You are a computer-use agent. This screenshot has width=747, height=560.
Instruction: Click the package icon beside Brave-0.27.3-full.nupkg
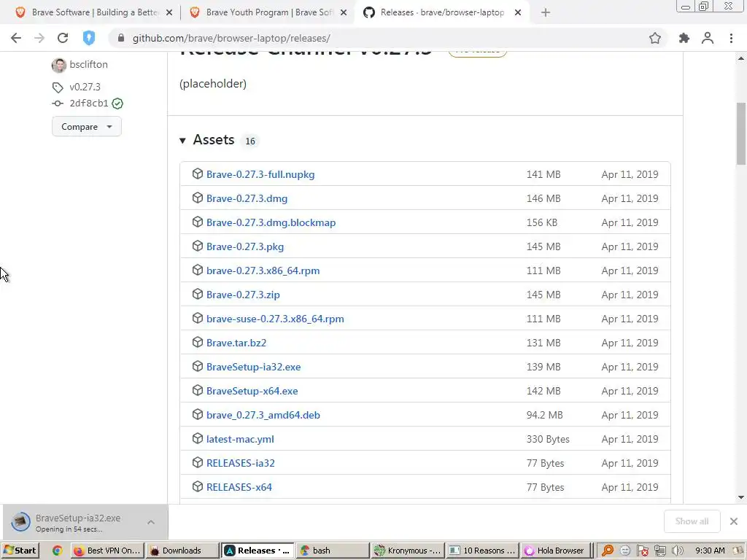coord(197,174)
